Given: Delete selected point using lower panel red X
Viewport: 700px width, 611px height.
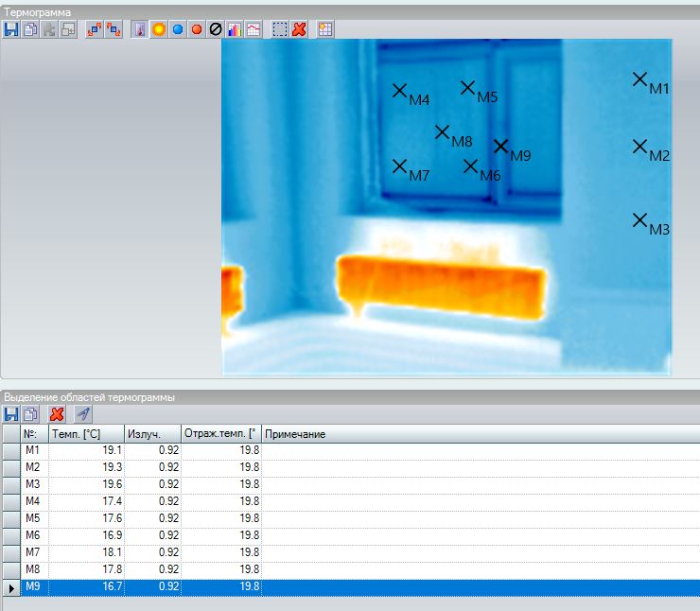Looking at the screenshot, I should 57,414.
